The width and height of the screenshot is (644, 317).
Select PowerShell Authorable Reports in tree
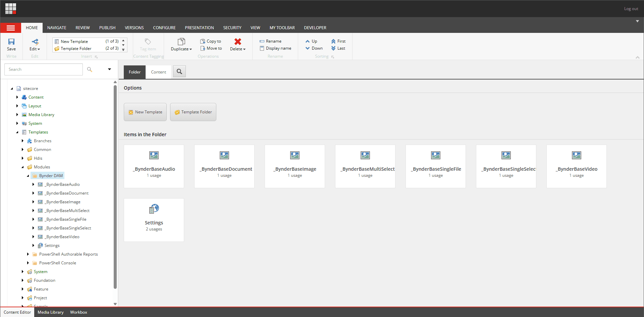(68, 254)
